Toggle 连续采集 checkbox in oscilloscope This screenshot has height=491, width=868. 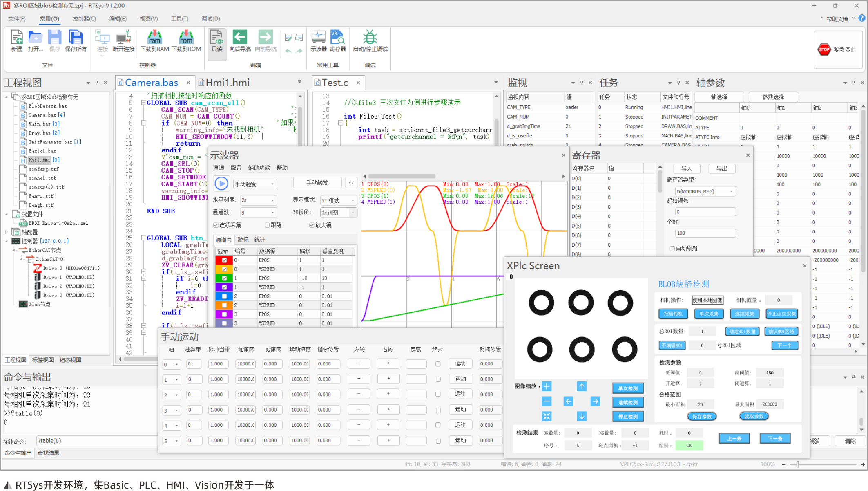coord(216,225)
